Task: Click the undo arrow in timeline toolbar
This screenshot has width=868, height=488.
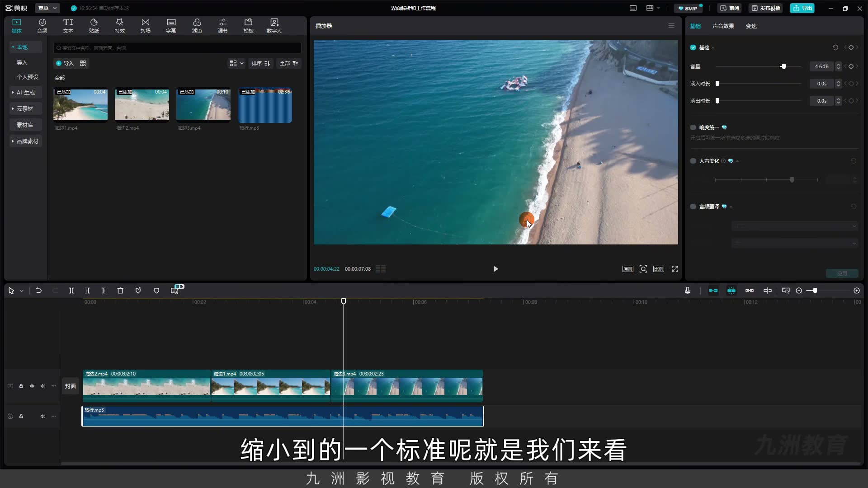Action: (x=39, y=291)
